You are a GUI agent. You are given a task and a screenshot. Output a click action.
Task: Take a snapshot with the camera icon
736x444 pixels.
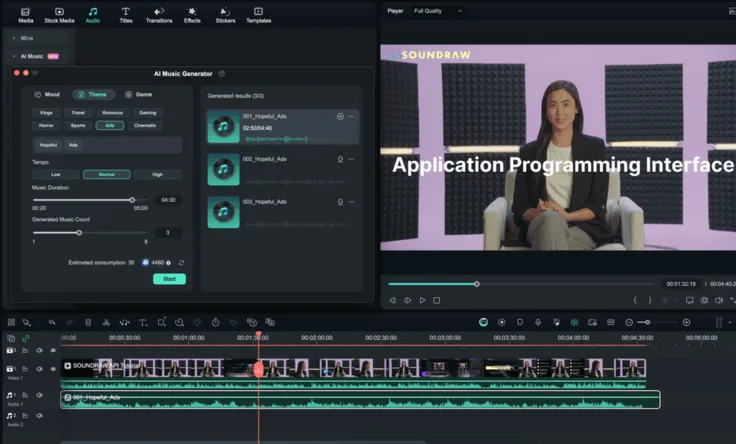704,300
